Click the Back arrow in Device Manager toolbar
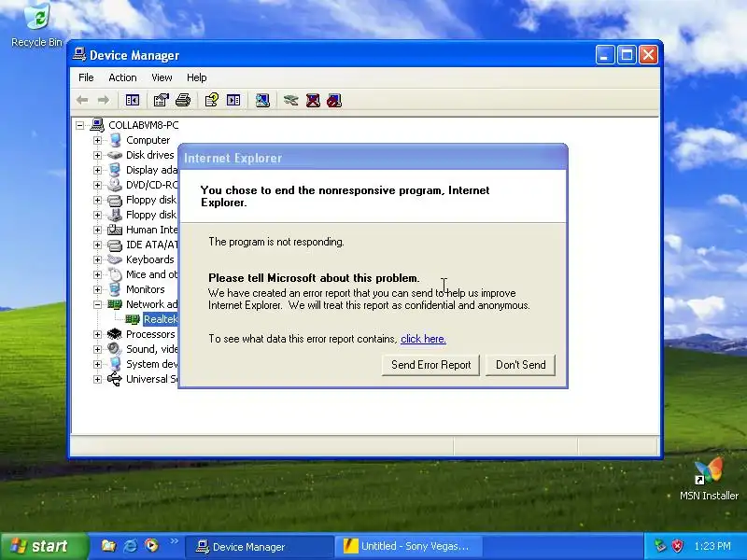 coord(82,100)
